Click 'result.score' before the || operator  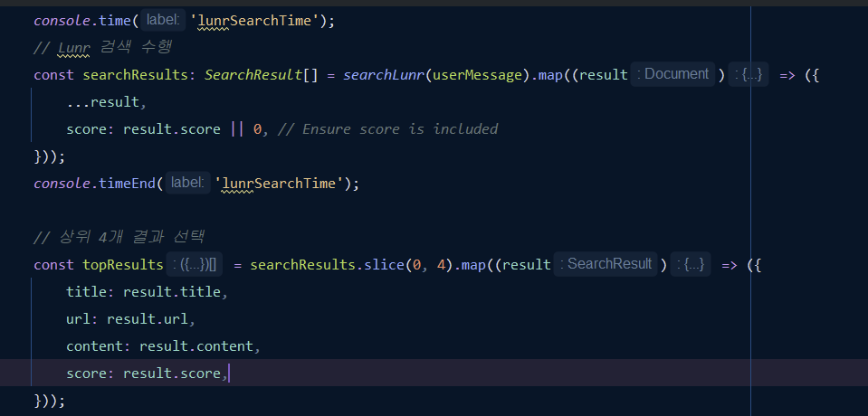172,129
